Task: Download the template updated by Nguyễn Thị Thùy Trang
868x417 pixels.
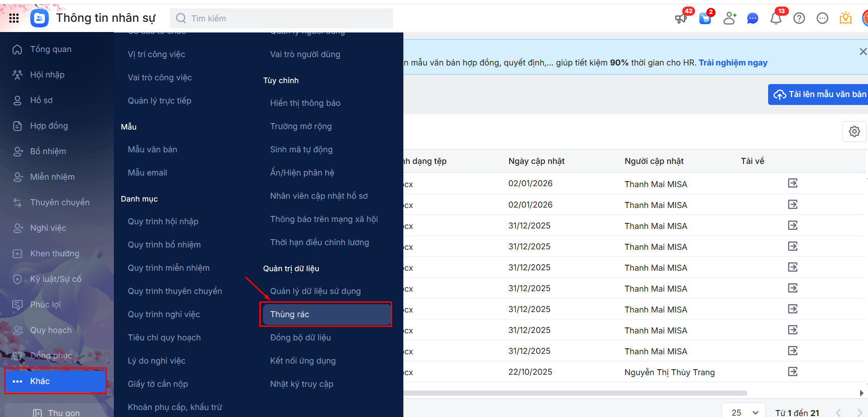Action: (x=792, y=371)
